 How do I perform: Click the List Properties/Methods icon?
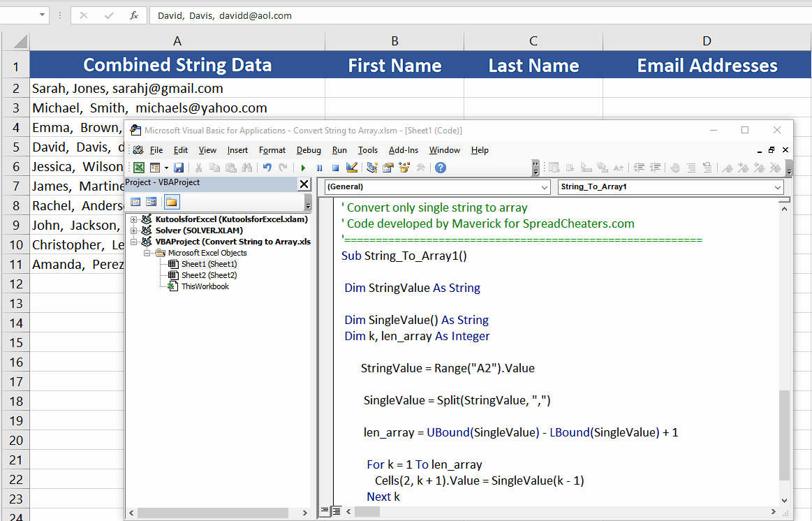pyautogui.click(x=554, y=168)
